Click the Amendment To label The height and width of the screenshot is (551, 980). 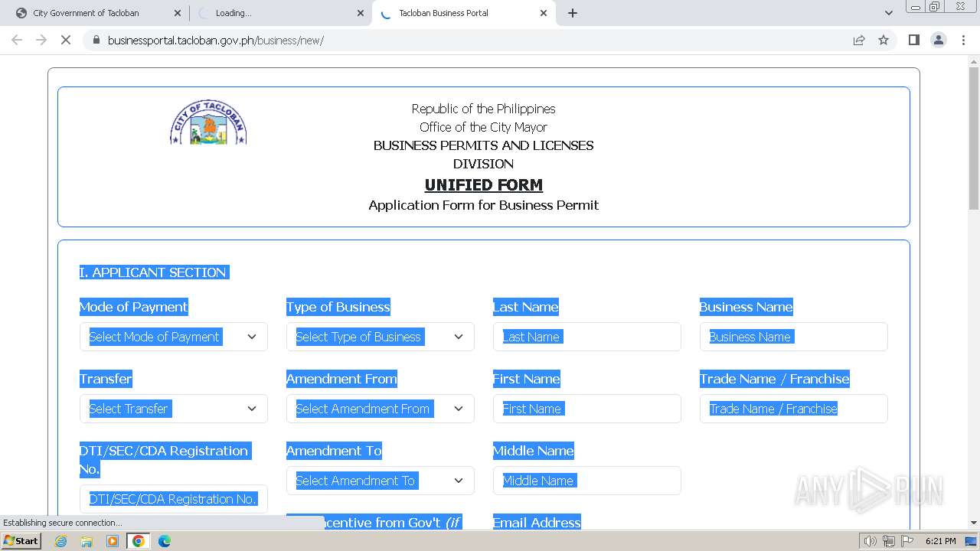tap(334, 451)
